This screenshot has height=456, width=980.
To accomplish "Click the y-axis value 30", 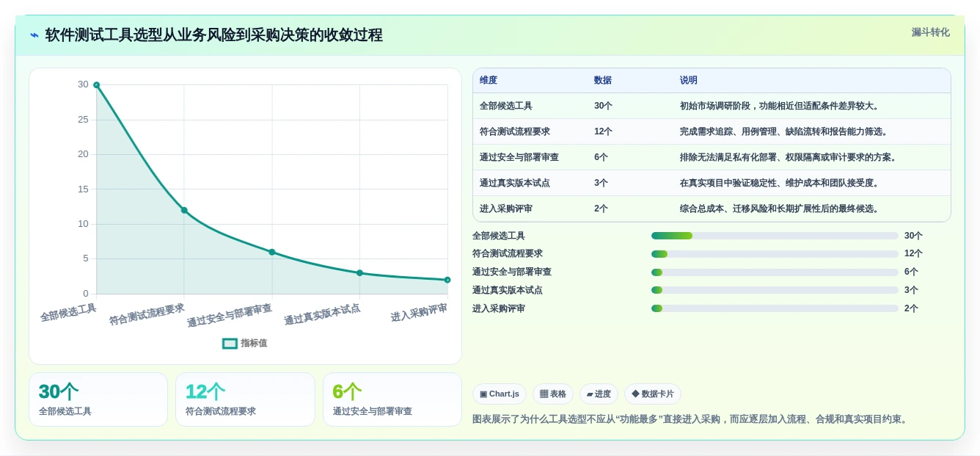I will [83, 84].
